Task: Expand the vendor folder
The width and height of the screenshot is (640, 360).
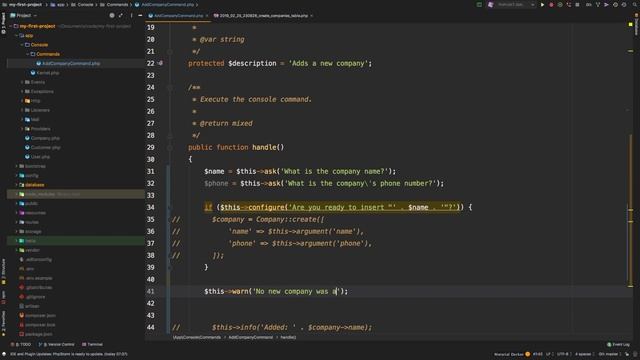Action: [17, 250]
